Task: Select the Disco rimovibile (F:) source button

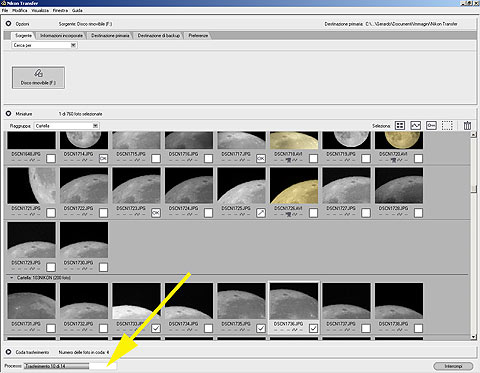Action: pyautogui.click(x=38, y=77)
